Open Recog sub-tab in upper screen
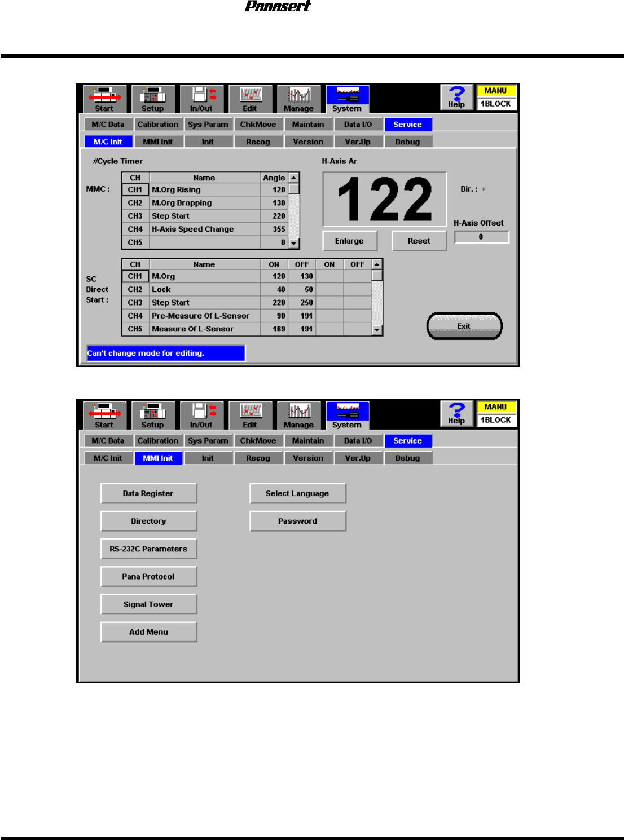Image resolution: width=624 pixels, height=840 pixels. point(258,142)
